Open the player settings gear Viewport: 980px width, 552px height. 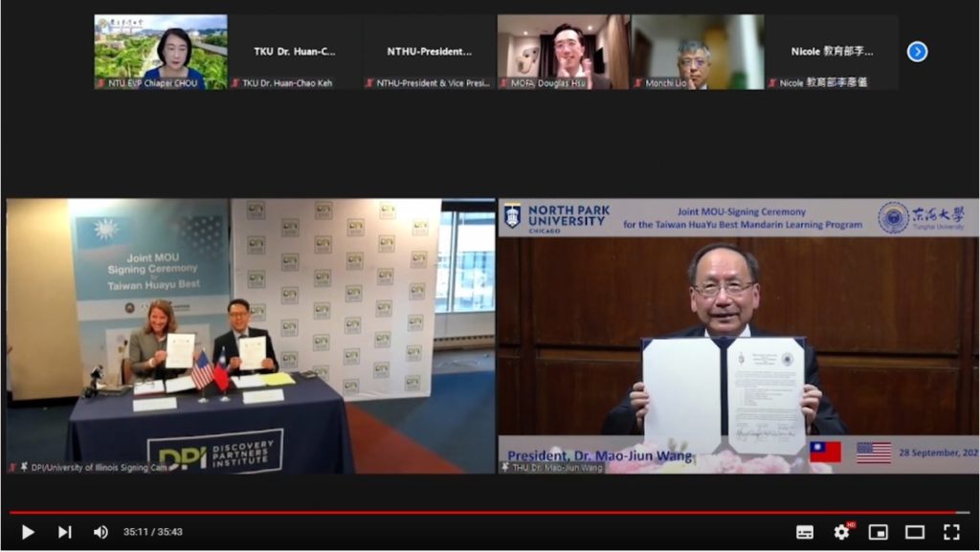(x=842, y=532)
